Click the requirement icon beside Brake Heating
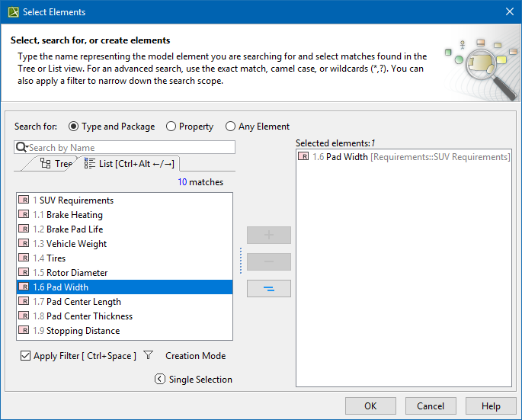Screen dimensions: 522x420 coord(24,215)
